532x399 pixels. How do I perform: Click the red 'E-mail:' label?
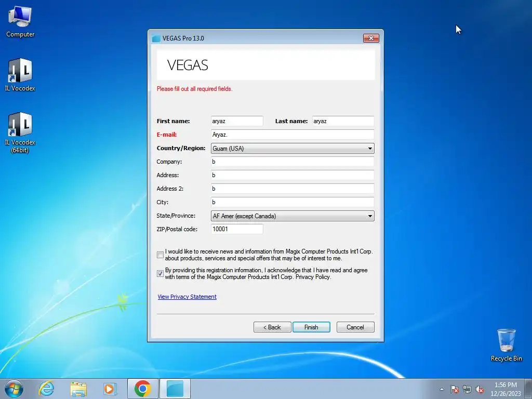167,135
